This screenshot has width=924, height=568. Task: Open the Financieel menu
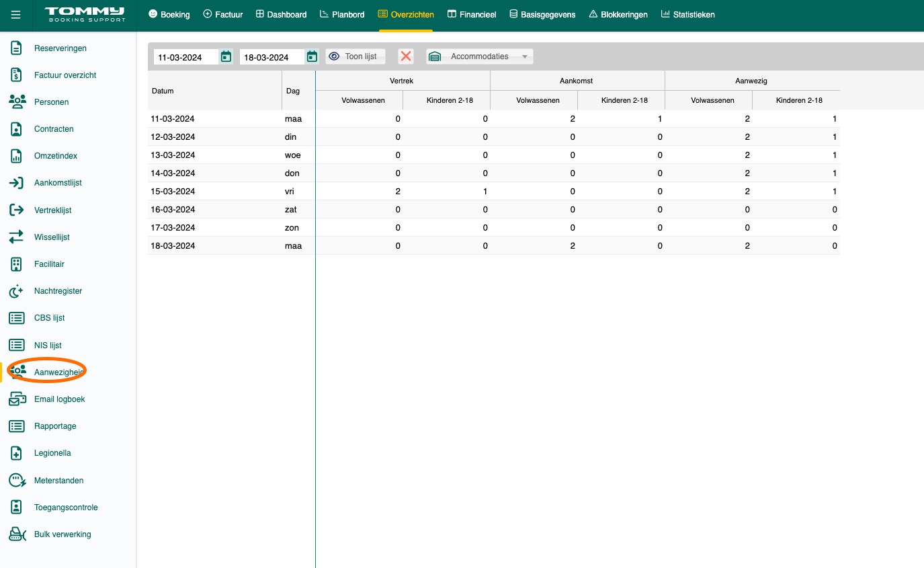coord(472,14)
